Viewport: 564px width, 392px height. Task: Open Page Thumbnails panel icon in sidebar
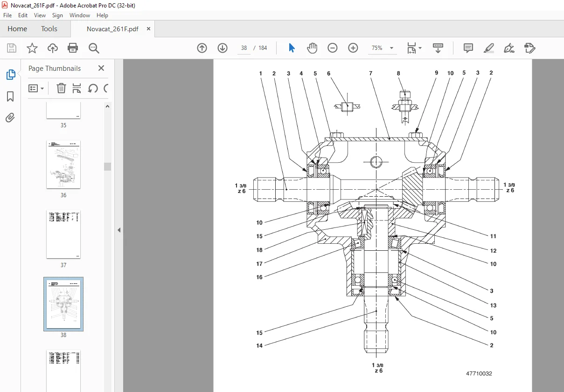10,75
